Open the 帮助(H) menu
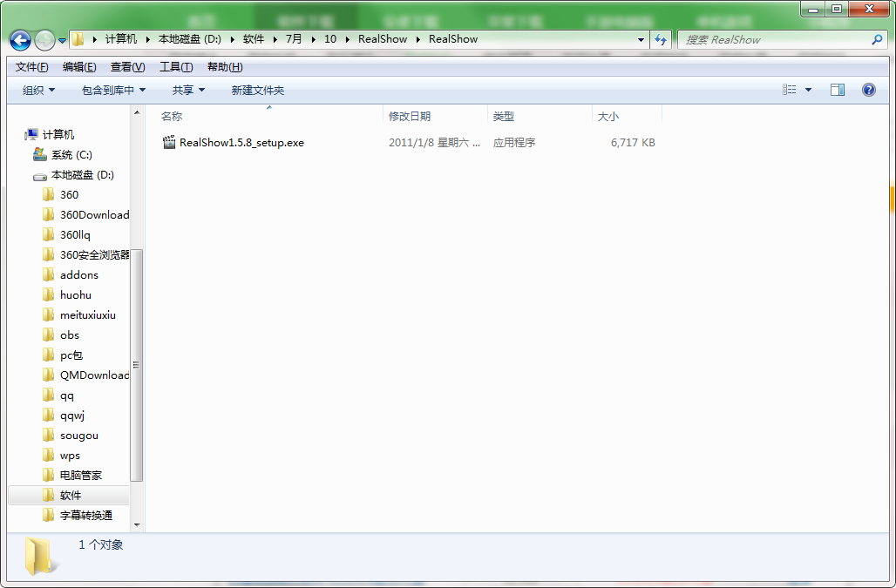 225,67
